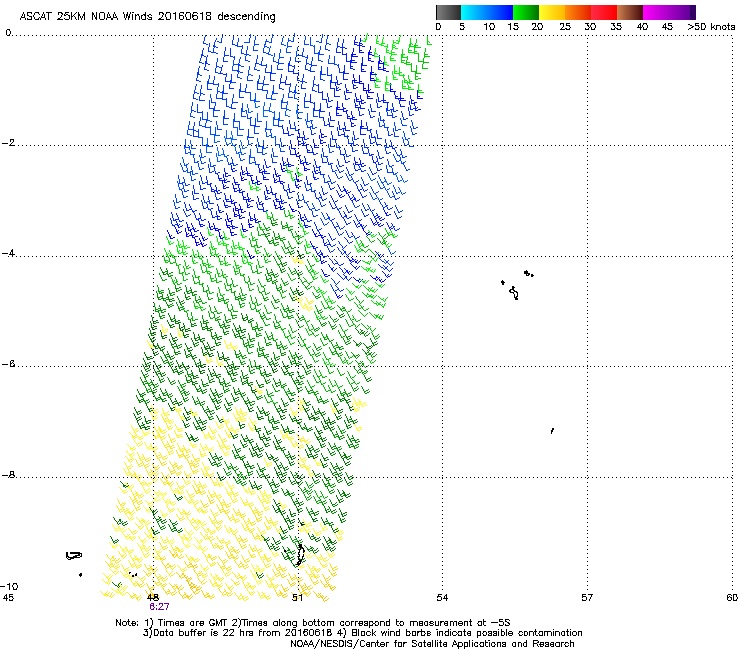Click the ASCAT 25KM NOAA Winds title
The height and width of the screenshot is (650, 740).
click(147, 16)
